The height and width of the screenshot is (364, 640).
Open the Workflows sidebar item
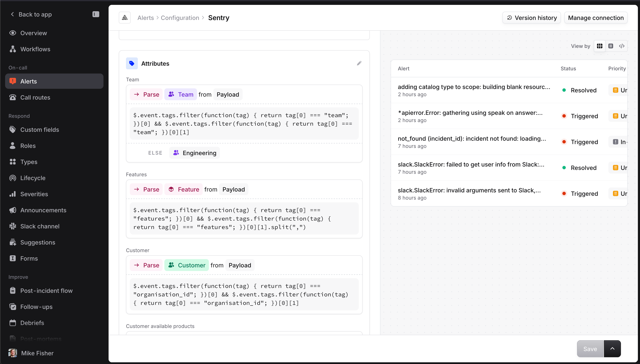point(35,49)
